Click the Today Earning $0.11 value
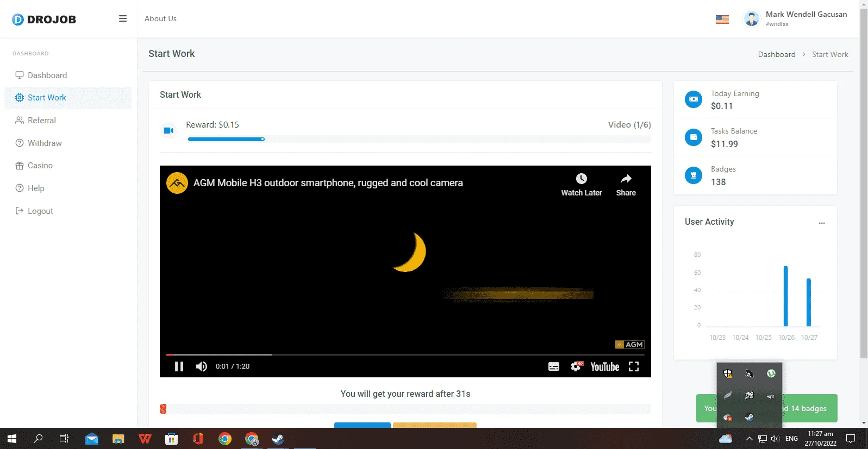Image resolution: width=868 pixels, height=449 pixels. click(722, 106)
